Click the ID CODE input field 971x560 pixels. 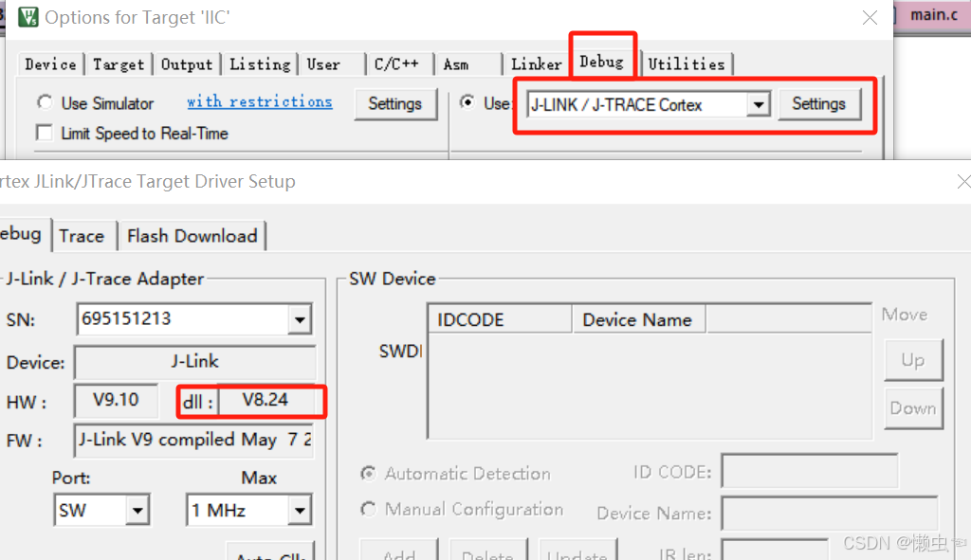pos(810,472)
